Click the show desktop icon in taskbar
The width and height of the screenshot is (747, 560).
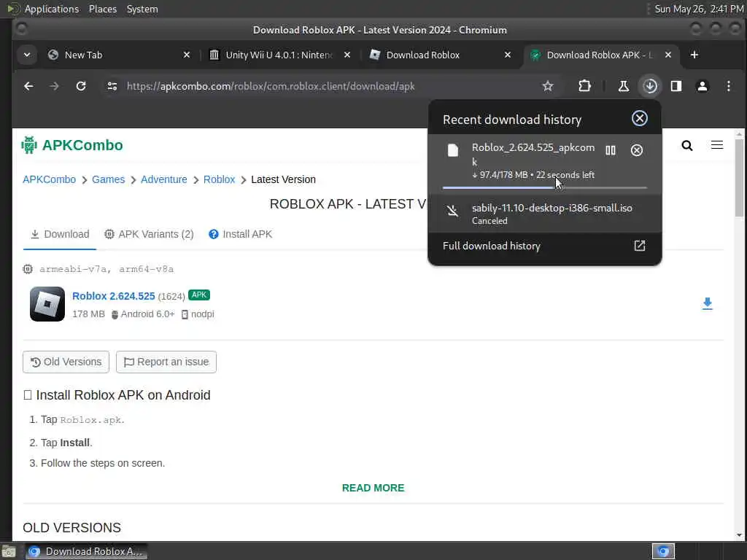pos(9,552)
